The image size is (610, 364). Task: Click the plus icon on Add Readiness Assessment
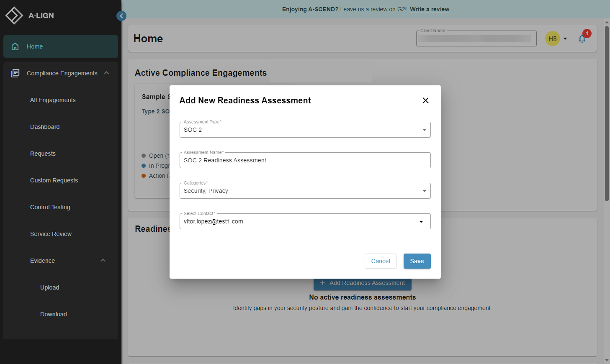coord(322,283)
